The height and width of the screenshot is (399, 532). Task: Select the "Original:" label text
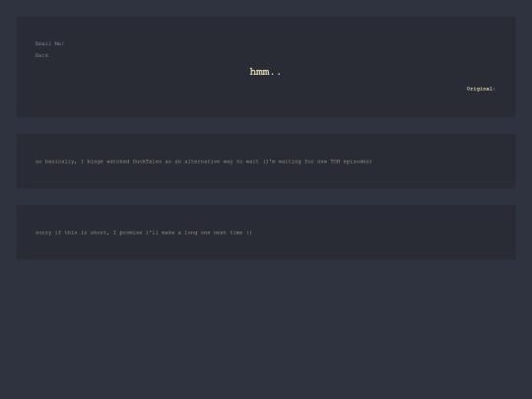point(481,89)
